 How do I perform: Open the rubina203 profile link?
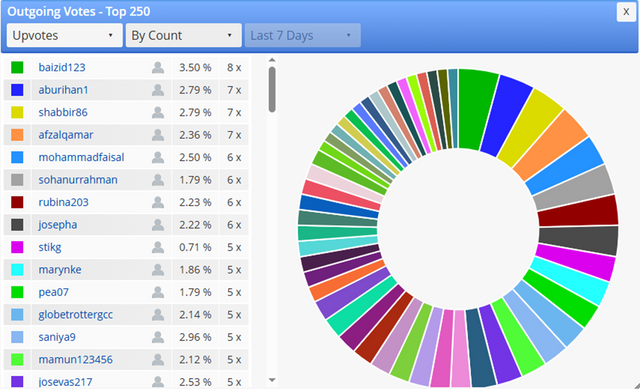(63, 202)
